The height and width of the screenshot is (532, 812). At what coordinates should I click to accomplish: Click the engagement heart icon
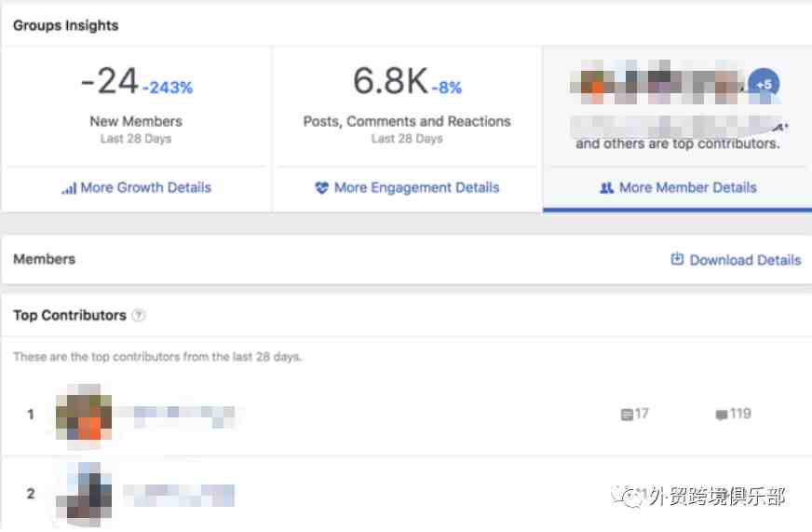(x=321, y=187)
